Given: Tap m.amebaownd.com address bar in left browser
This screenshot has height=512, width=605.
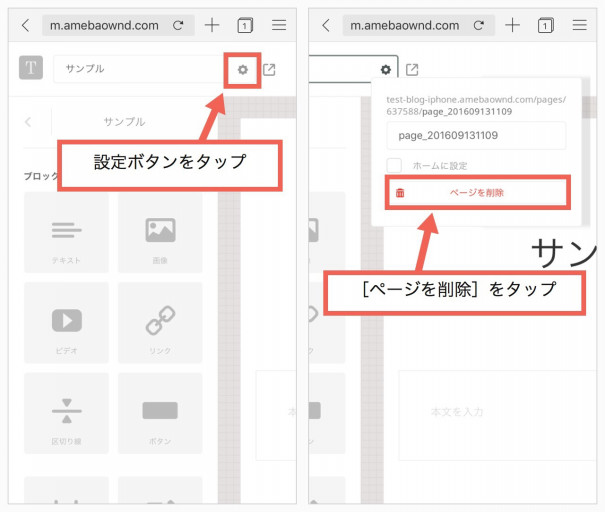Looking at the screenshot, I should click(x=118, y=25).
